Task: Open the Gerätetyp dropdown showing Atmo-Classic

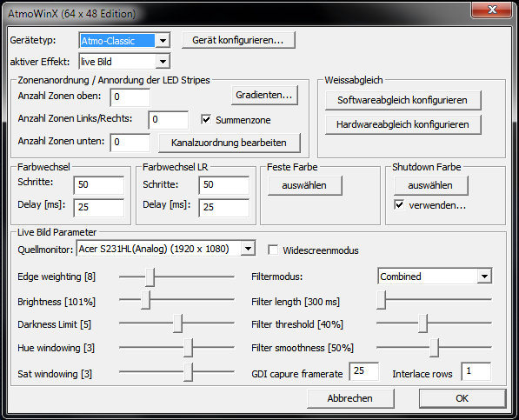Action: 125,40
